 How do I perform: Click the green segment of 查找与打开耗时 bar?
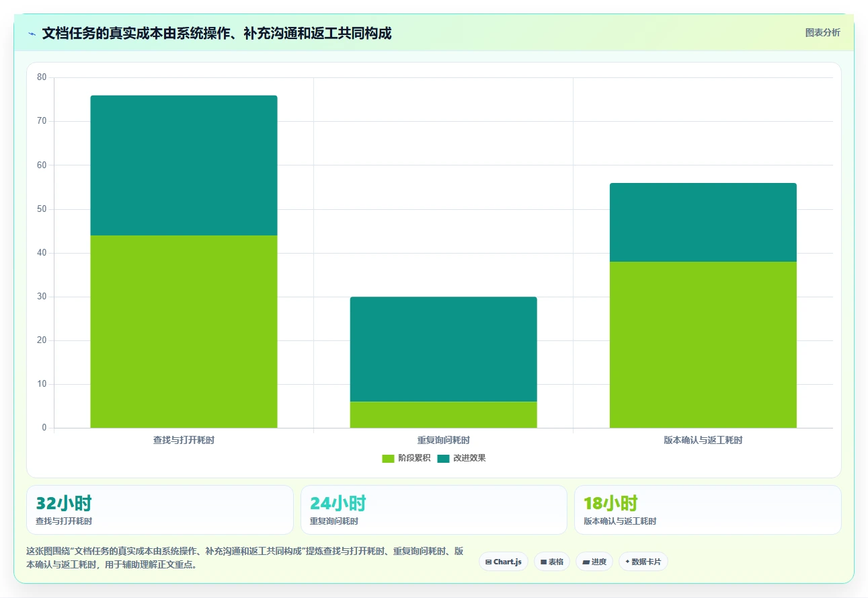point(184,332)
